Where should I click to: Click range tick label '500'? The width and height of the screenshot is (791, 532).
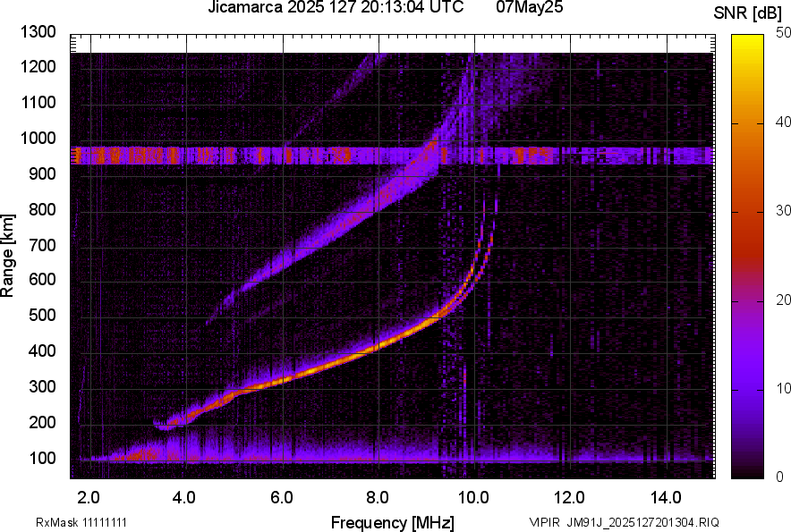[42, 316]
